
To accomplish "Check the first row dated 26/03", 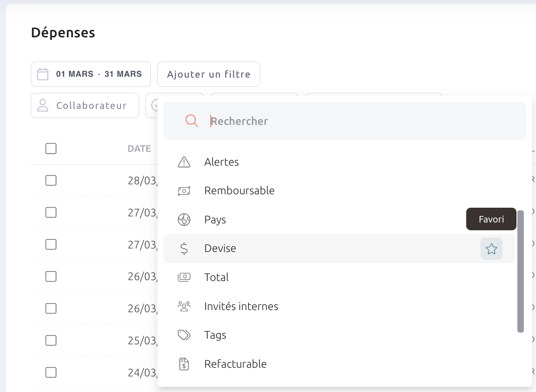I will (x=51, y=277).
